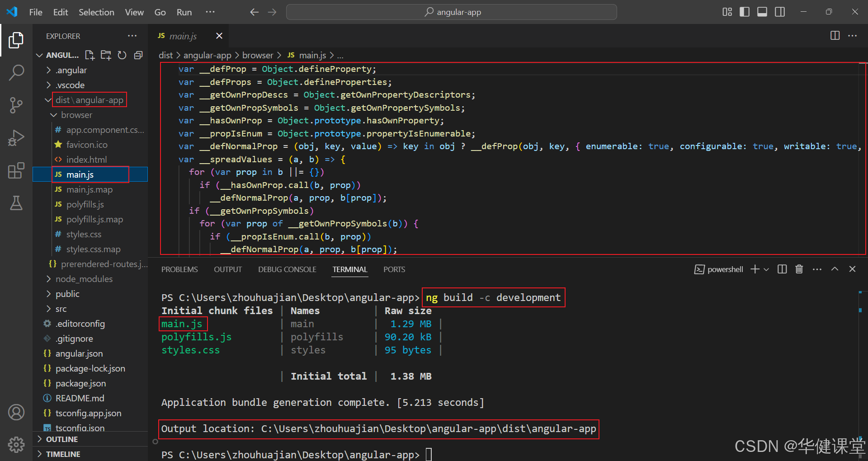The image size is (868, 461).
Task: Open the Edit menu
Action: 61,12
